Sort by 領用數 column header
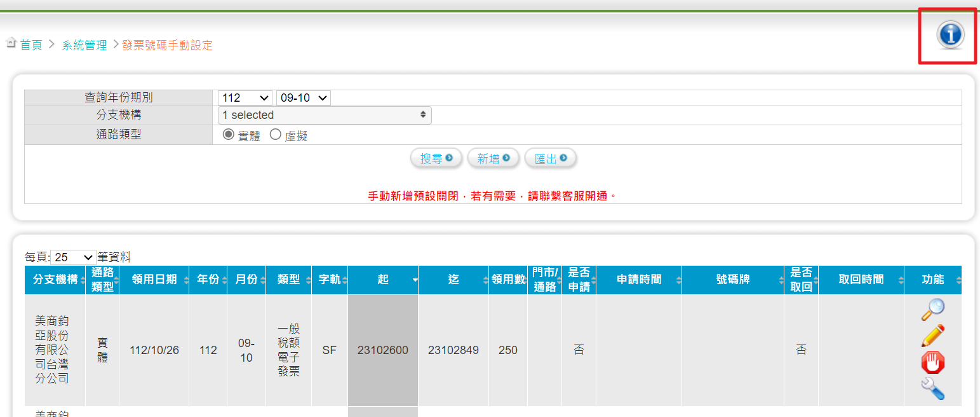This screenshot has width=980, height=417. pos(508,280)
